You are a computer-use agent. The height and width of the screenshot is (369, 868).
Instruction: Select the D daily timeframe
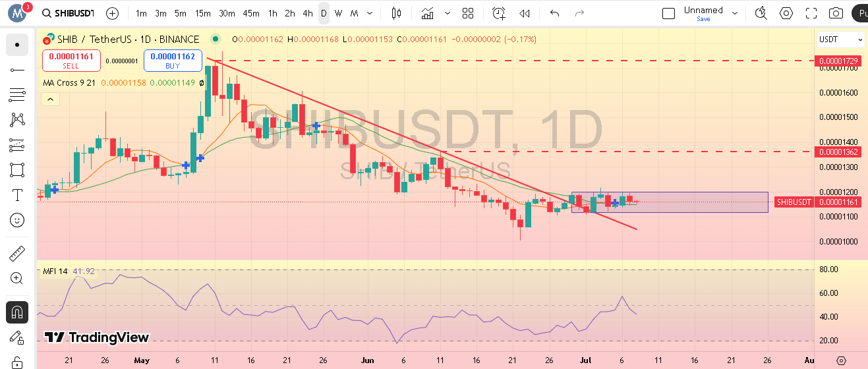click(x=324, y=13)
